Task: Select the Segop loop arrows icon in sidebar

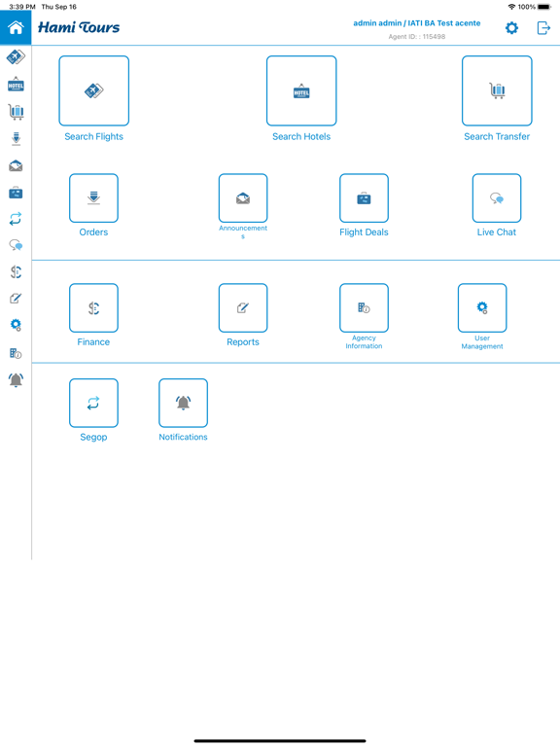Action: point(16,219)
